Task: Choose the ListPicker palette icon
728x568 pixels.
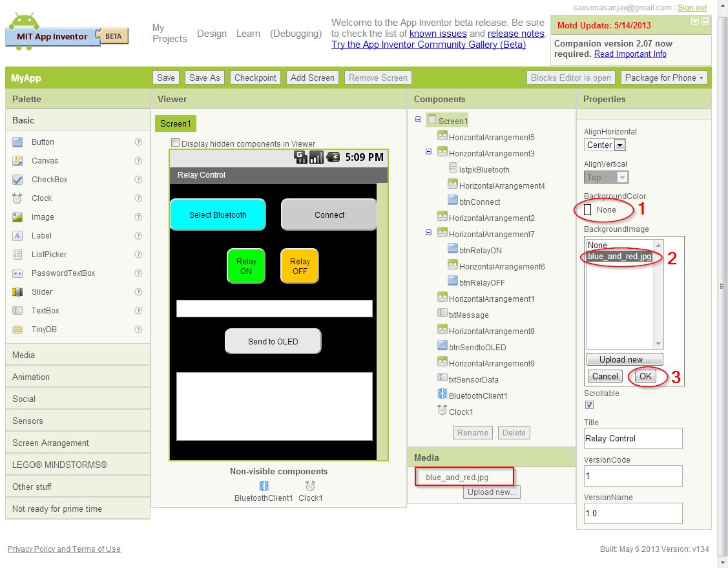Action: click(17, 255)
